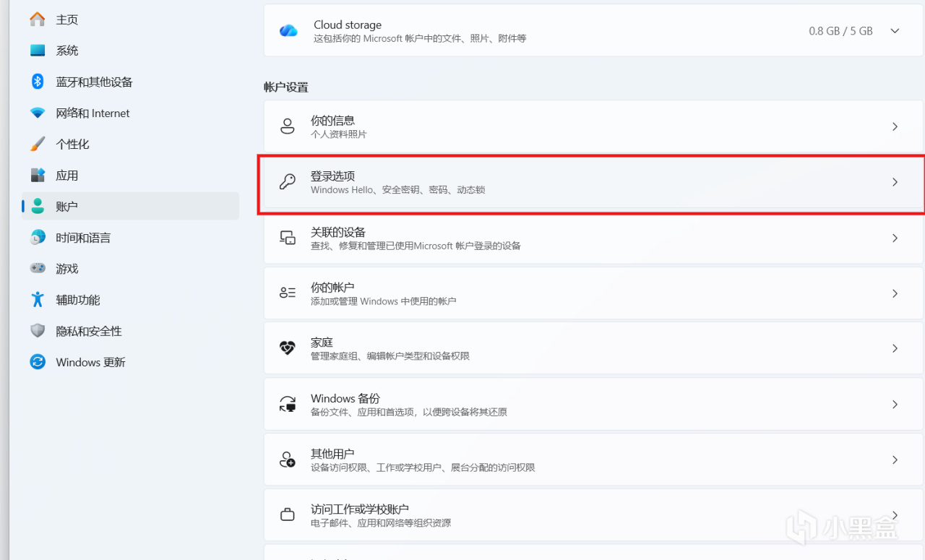Click the account list icon beside 你的帐户
925x560 pixels.
click(288, 293)
